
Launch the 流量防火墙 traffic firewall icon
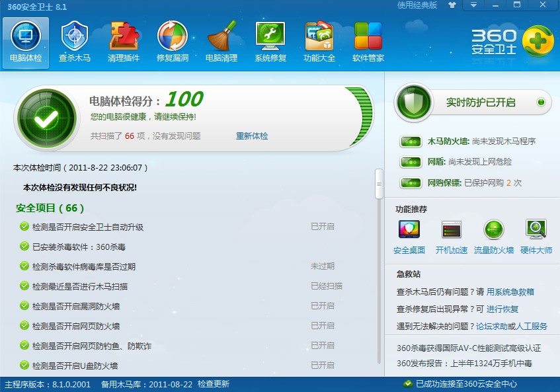(494, 229)
